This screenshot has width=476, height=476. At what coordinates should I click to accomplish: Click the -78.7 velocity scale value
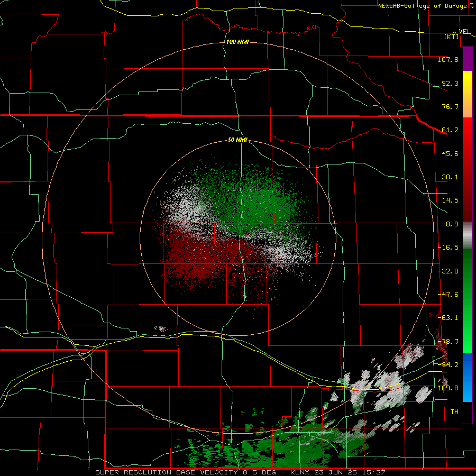click(x=448, y=342)
